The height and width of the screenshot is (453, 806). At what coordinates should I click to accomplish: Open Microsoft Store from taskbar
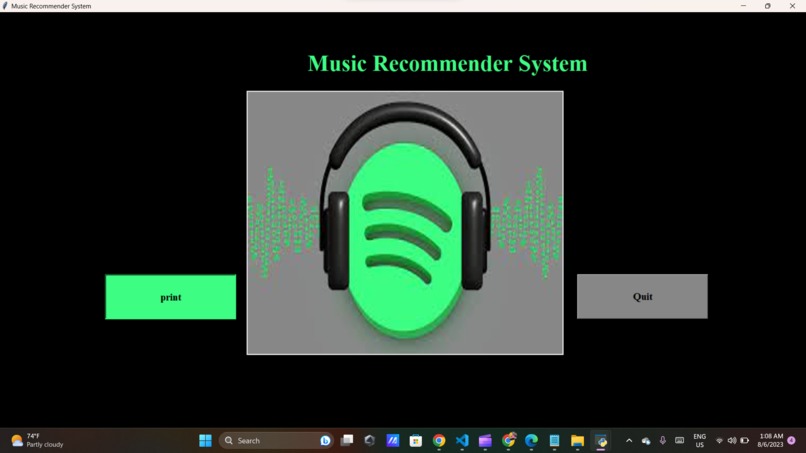[416, 441]
